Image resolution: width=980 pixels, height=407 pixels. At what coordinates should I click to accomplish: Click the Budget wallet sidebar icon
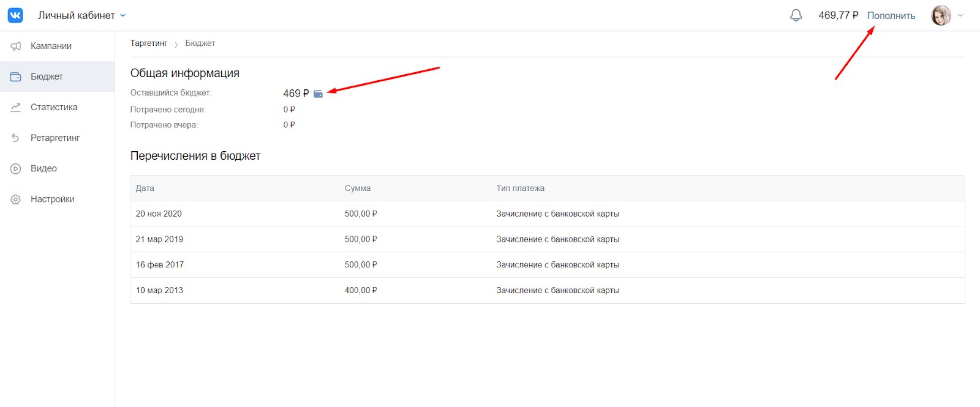(x=16, y=77)
